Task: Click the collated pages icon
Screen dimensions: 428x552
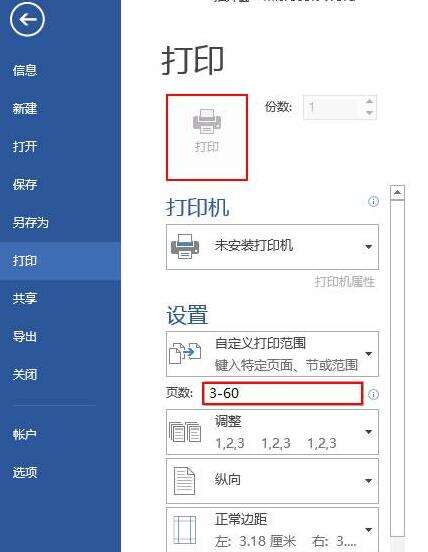Action: pos(185,432)
